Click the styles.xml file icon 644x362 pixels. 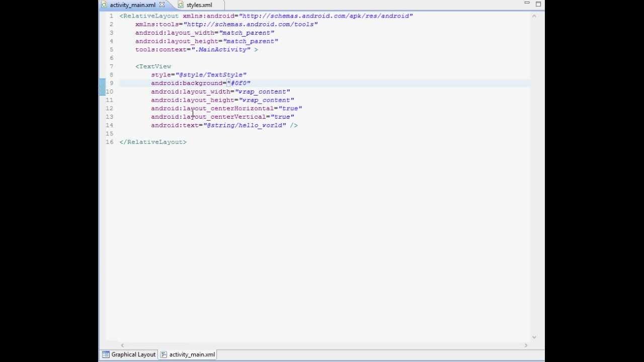tap(181, 5)
